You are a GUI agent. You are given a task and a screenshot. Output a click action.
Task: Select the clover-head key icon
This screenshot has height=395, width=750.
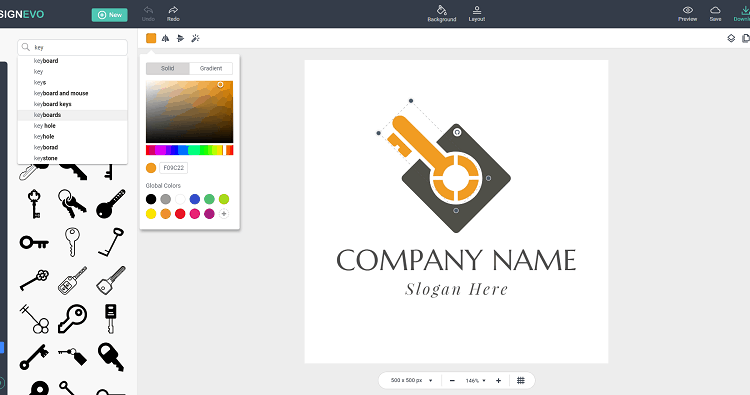click(34, 280)
